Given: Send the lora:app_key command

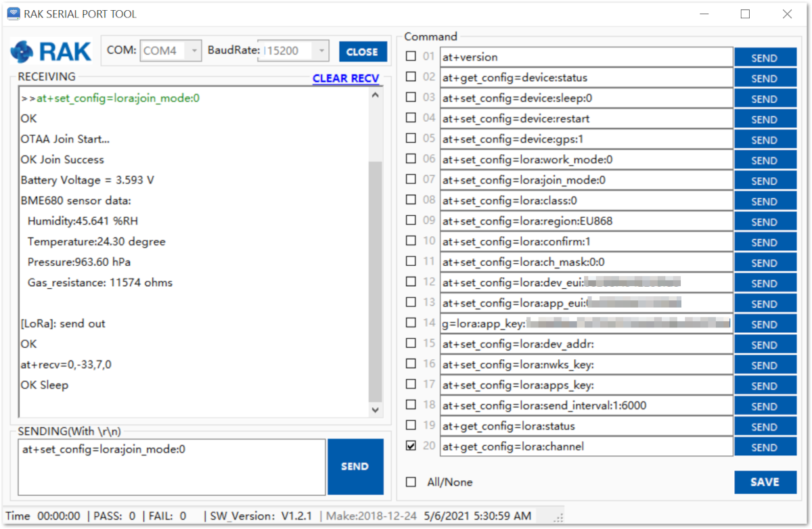Looking at the screenshot, I should click(x=765, y=324).
